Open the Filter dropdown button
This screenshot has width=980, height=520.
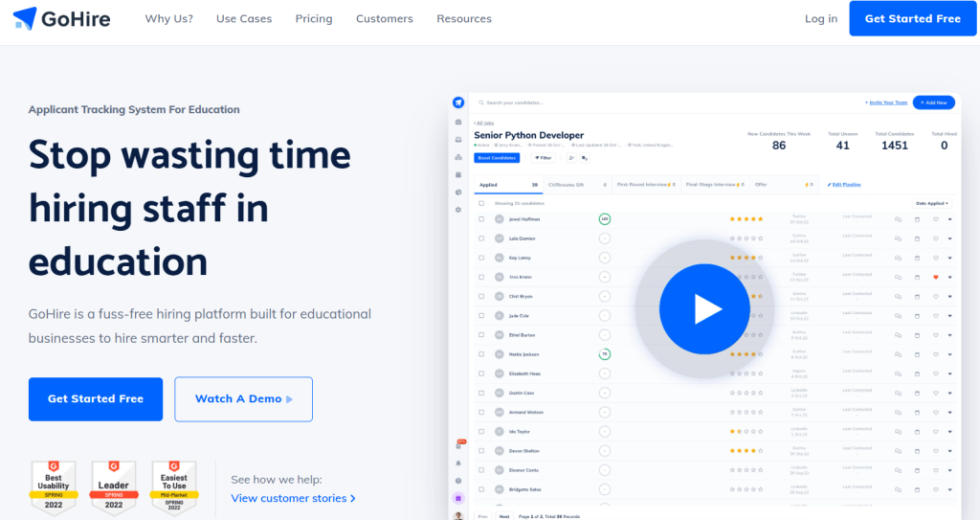click(544, 158)
